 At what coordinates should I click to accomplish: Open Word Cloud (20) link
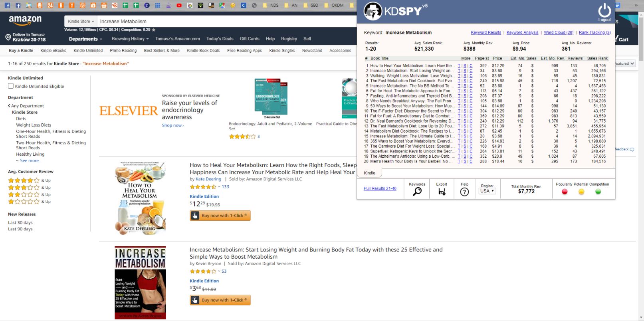559,33
